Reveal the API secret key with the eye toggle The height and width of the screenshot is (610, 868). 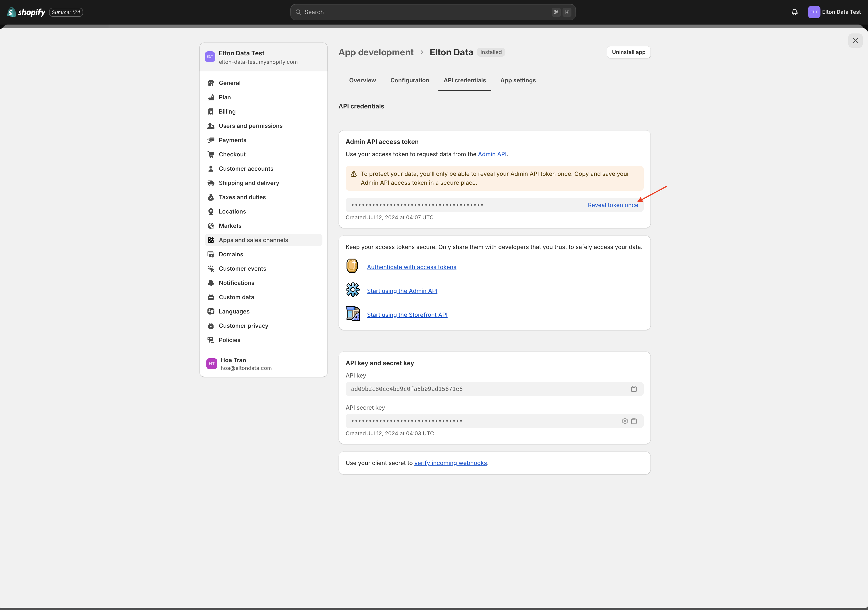(x=625, y=421)
